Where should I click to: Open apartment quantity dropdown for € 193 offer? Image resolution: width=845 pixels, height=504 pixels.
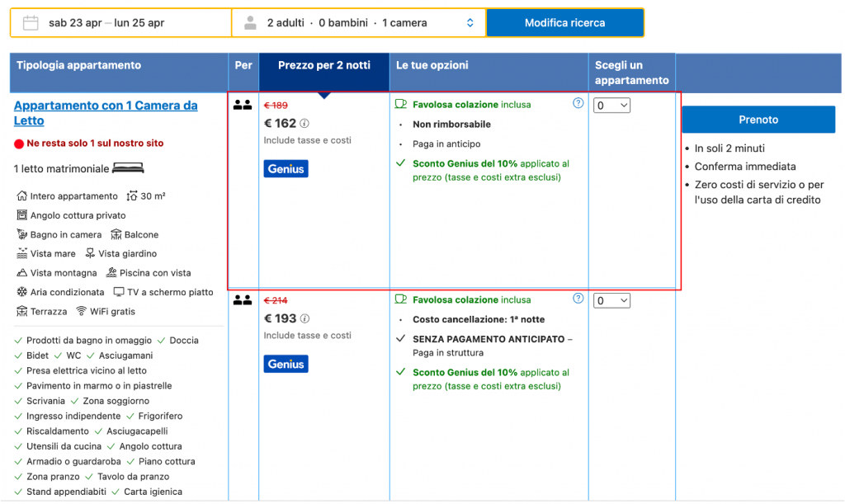612,301
